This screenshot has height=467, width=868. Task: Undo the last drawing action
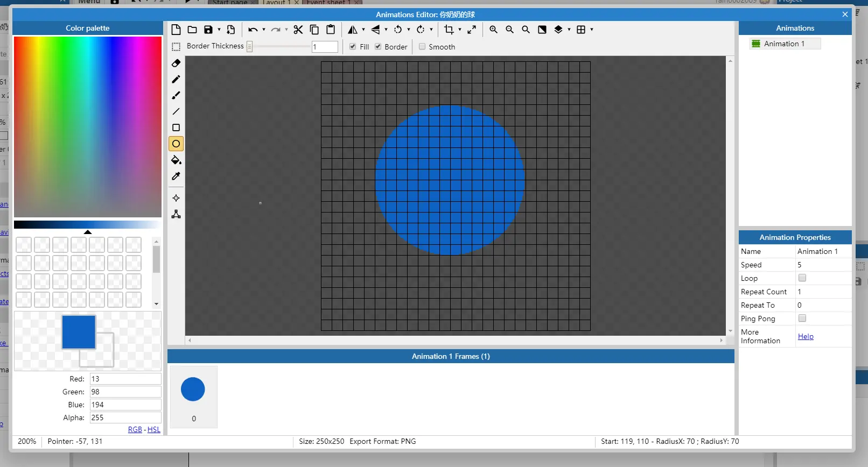click(253, 30)
